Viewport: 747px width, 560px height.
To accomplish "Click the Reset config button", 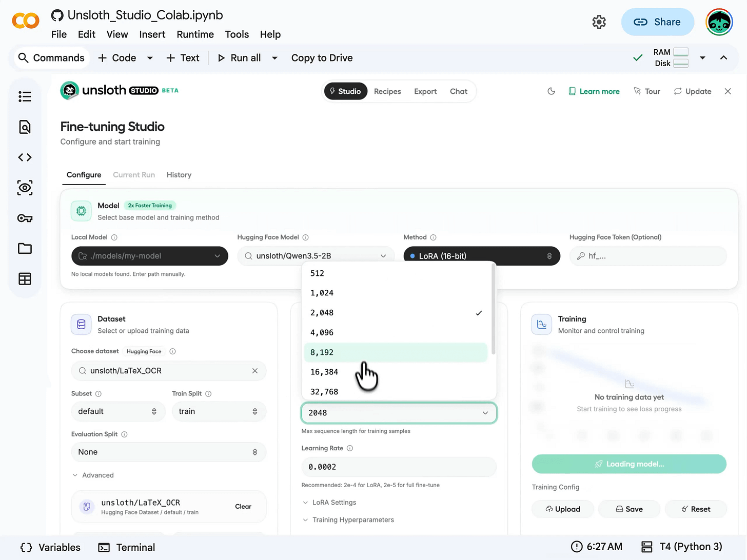I will coord(696,509).
